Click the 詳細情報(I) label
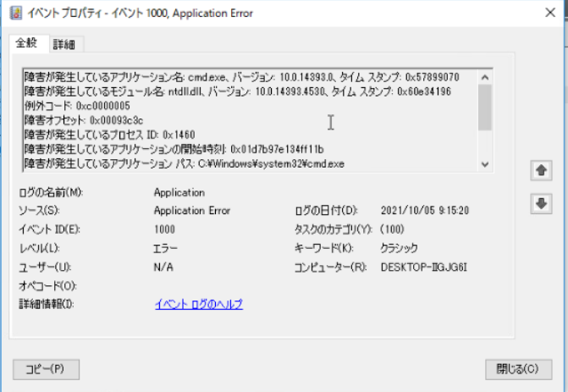Screen dimensions: 568x392 47,304
